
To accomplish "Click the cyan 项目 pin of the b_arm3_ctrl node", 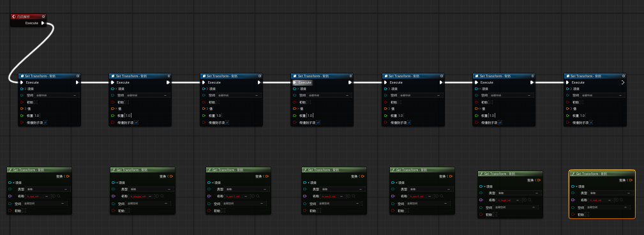I will point(393,183).
